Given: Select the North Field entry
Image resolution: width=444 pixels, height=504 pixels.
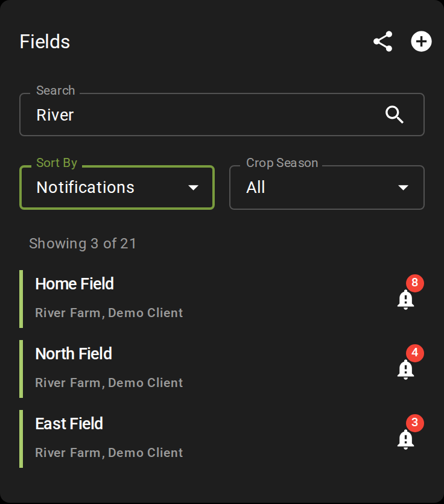Looking at the screenshot, I should (x=222, y=369).
